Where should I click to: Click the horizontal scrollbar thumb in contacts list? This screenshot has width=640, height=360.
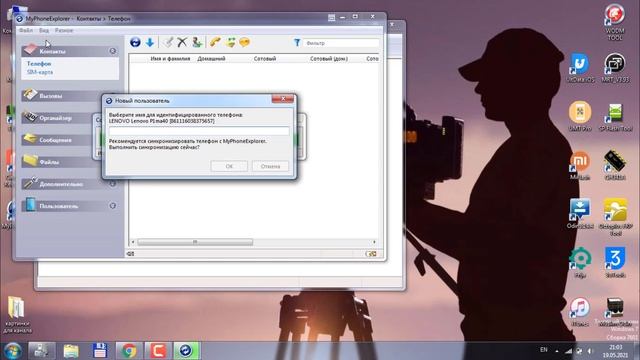[x=195, y=242]
